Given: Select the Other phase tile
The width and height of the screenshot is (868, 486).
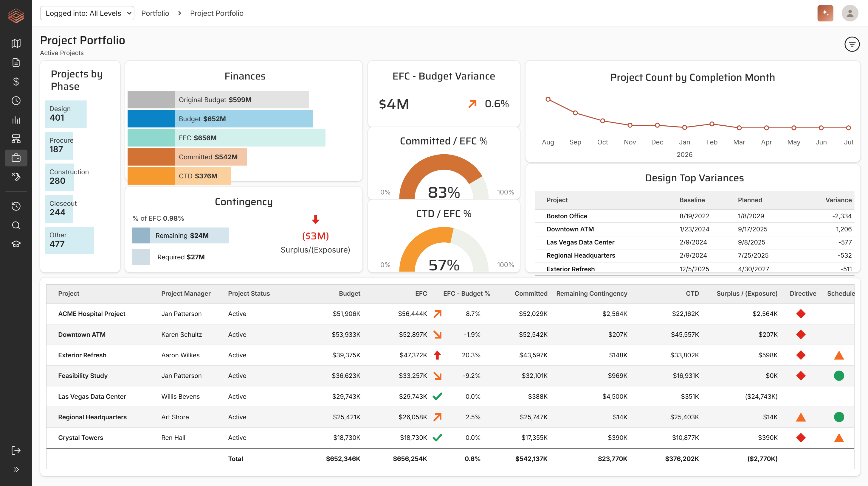Looking at the screenshot, I should pyautogui.click(x=70, y=240).
